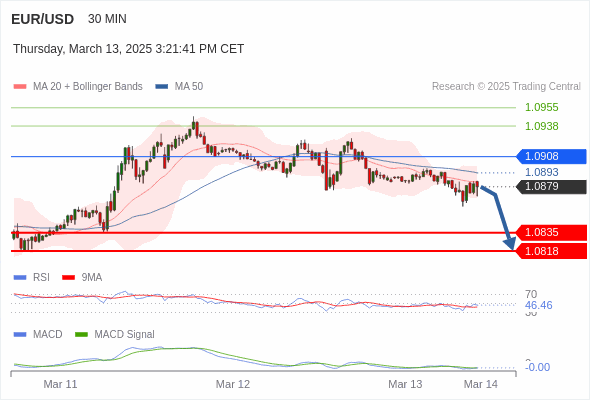
Task: Click the red 1.0835 support price tag
Action: [551, 233]
